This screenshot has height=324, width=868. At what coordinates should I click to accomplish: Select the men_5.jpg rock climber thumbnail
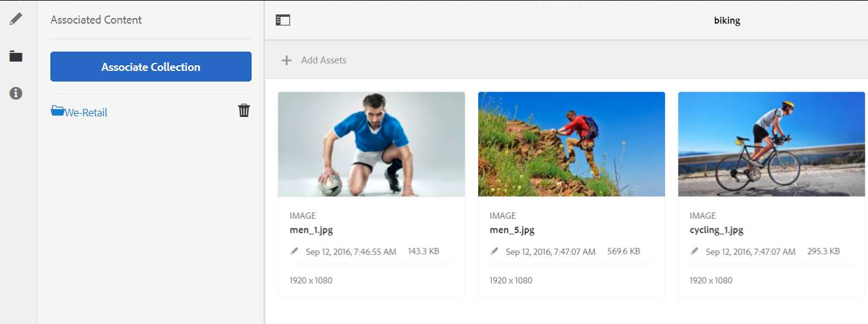pos(571,144)
